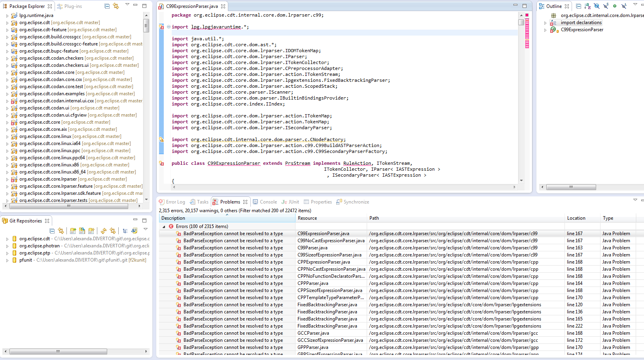The image size is (644, 360).
Task: Open the Error Log tab
Action: pyautogui.click(x=172, y=202)
